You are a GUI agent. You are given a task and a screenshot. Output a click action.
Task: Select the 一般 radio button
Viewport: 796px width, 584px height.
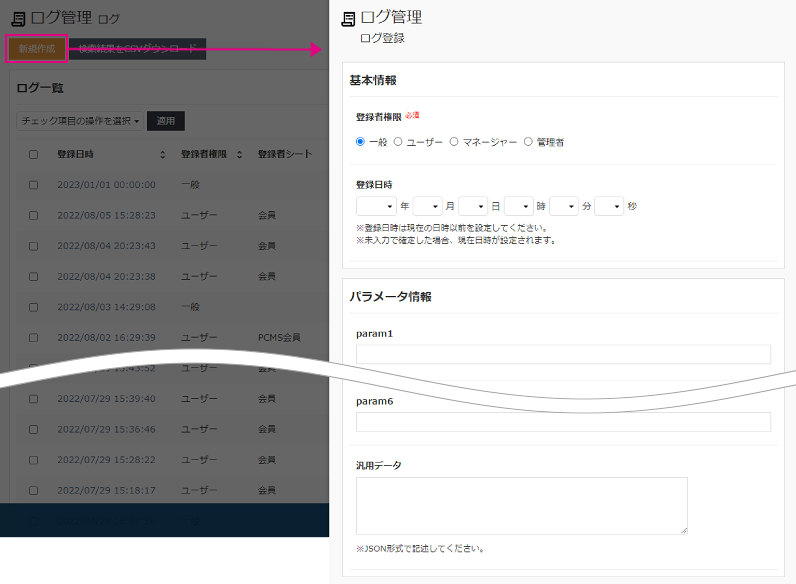tap(360, 142)
